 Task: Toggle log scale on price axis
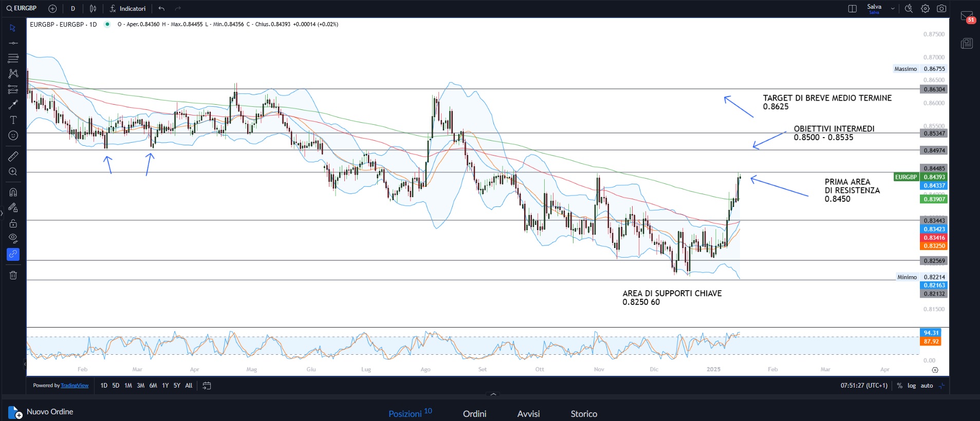pos(911,386)
